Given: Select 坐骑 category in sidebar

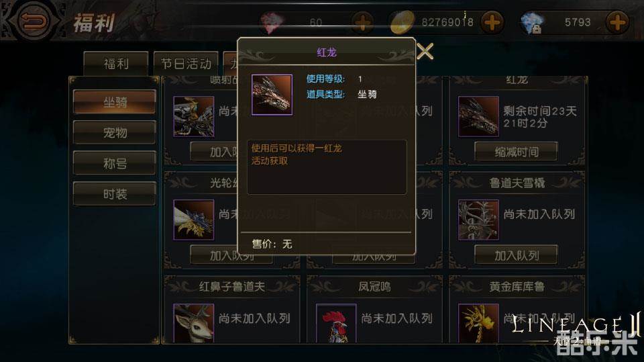Looking at the screenshot, I should 115,101.
